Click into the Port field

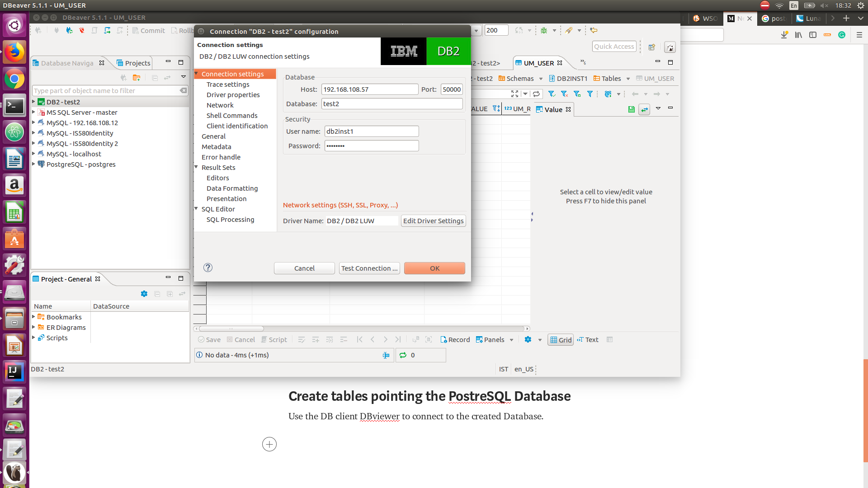click(452, 89)
